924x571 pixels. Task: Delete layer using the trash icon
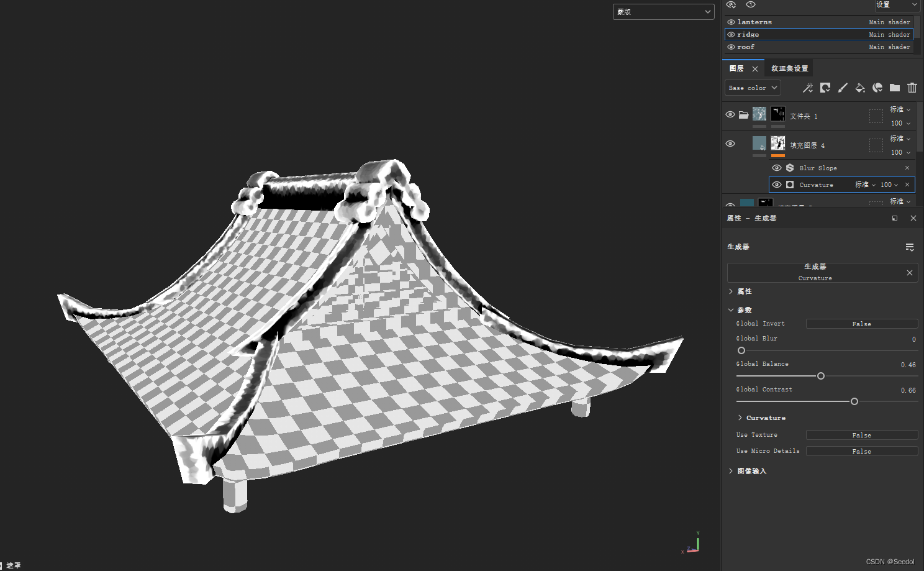[912, 88]
